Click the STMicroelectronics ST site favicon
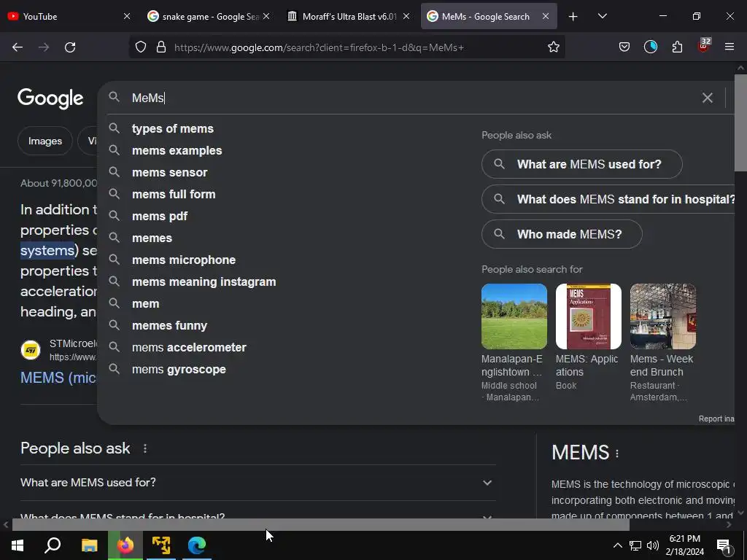This screenshot has width=747, height=560. click(31, 351)
